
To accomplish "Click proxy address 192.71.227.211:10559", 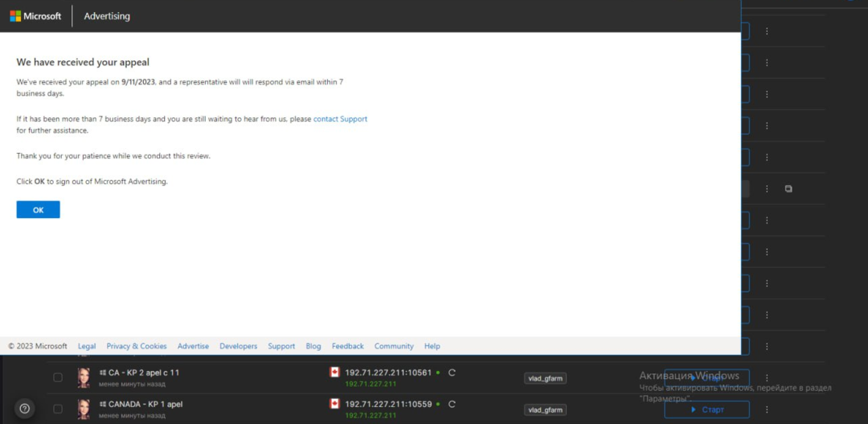I will tap(388, 405).
